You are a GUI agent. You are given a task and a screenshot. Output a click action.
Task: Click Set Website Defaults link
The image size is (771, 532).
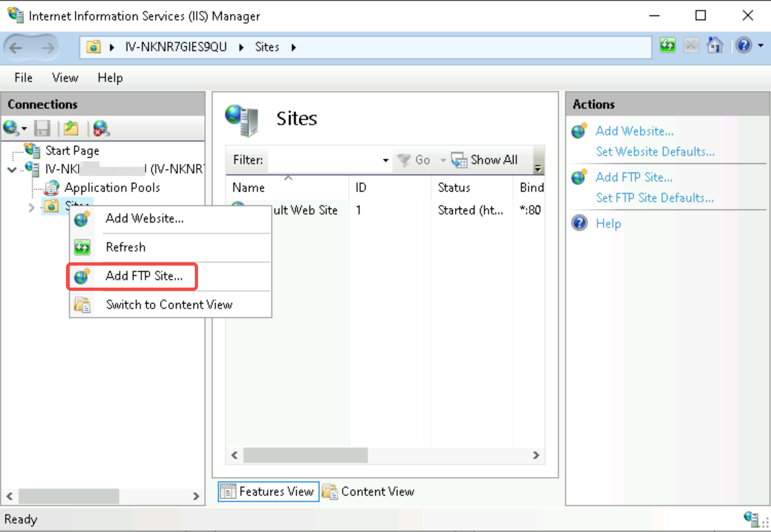point(655,152)
